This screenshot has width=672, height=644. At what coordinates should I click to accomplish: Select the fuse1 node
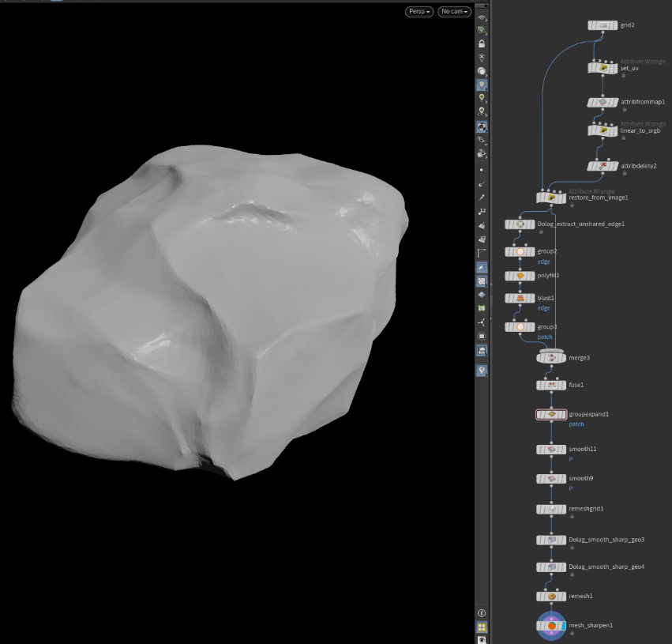[551, 385]
